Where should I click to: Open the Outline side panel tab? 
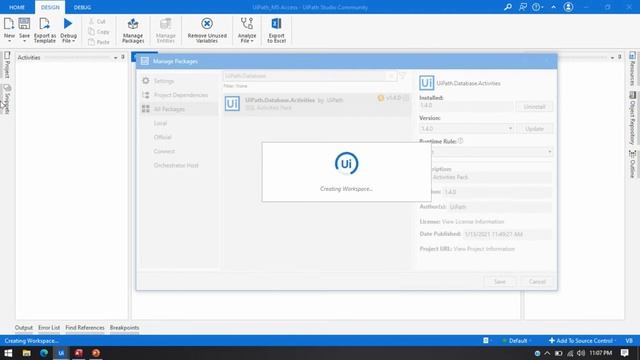pyautogui.click(x=632, y=164)
